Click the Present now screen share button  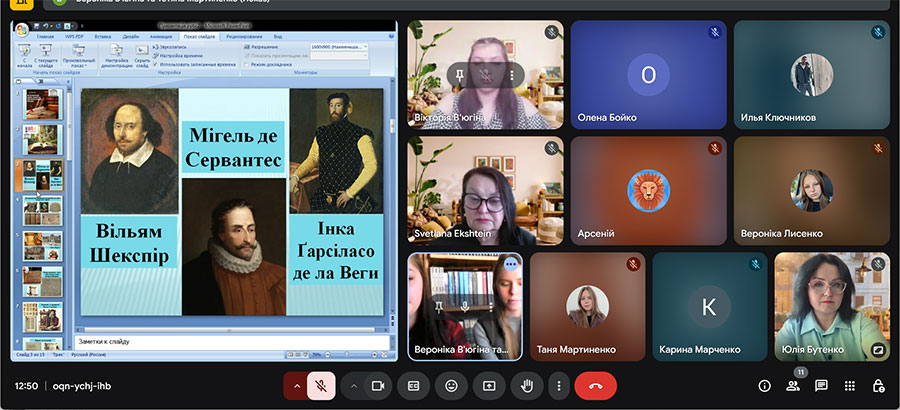point(489,386)
